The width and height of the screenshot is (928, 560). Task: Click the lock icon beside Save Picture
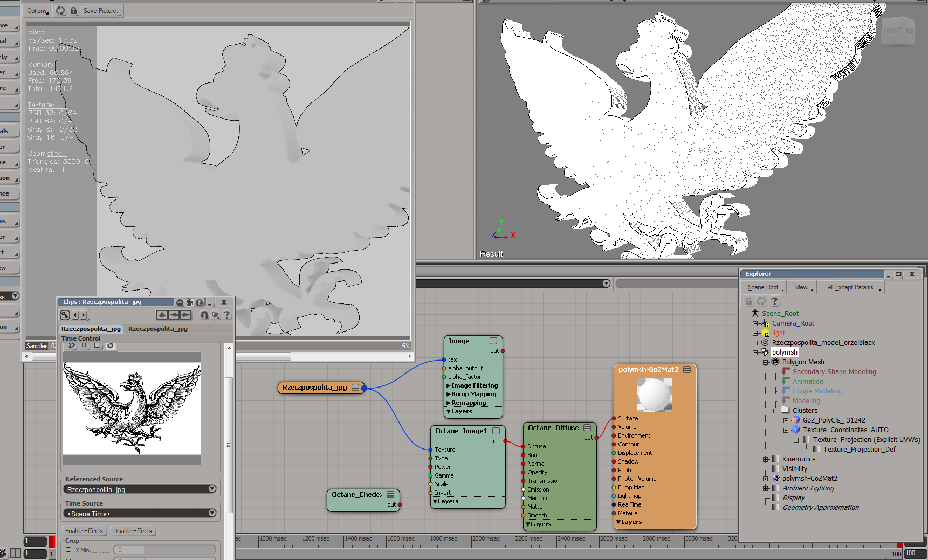click(x=74, y=11)
